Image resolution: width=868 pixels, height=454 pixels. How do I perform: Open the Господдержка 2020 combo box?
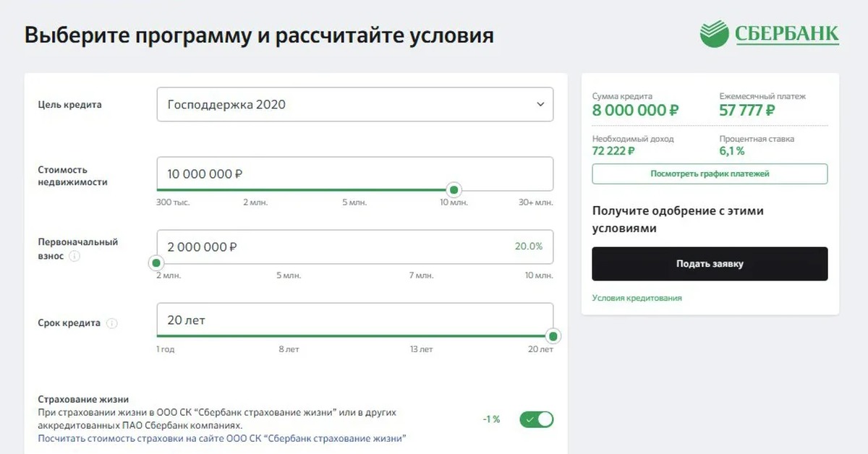(x=355, y=104)
